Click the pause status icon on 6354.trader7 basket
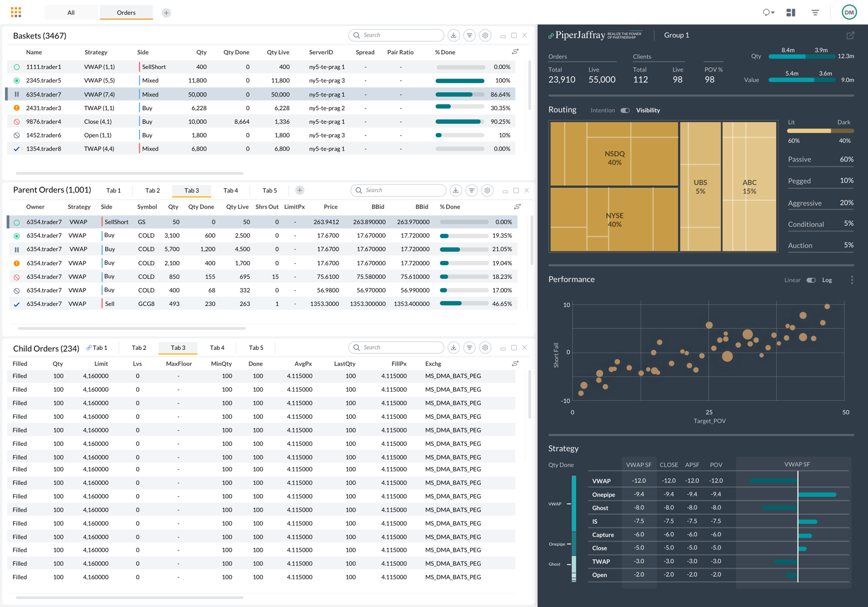Image resolution: width=868 pixels, height=607 pixels. 16,94
